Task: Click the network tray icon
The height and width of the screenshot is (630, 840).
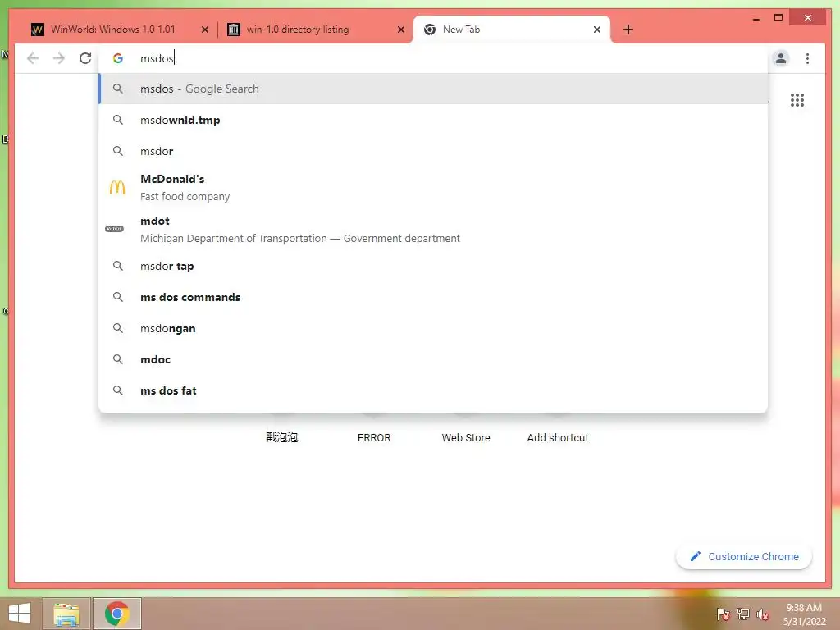Action: (x=743, y=614)
